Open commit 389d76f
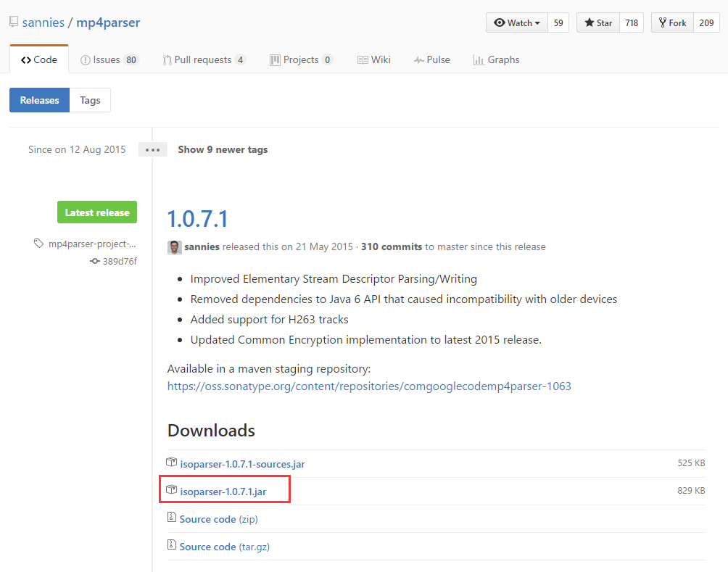The height and width of the screenshot is (572, 728). tap(120, 262)
